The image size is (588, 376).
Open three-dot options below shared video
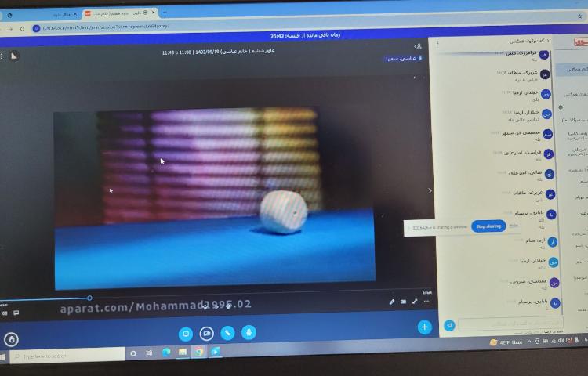point(426,302)
